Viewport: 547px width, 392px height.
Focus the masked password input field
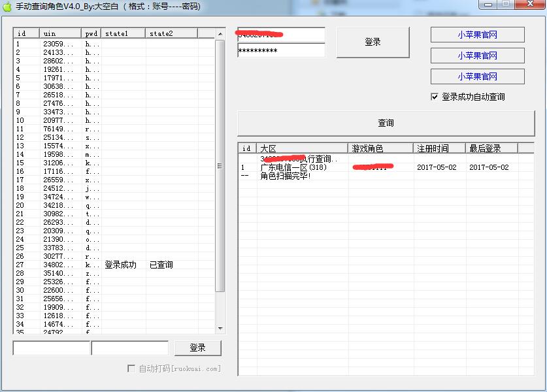coord(281,51)
